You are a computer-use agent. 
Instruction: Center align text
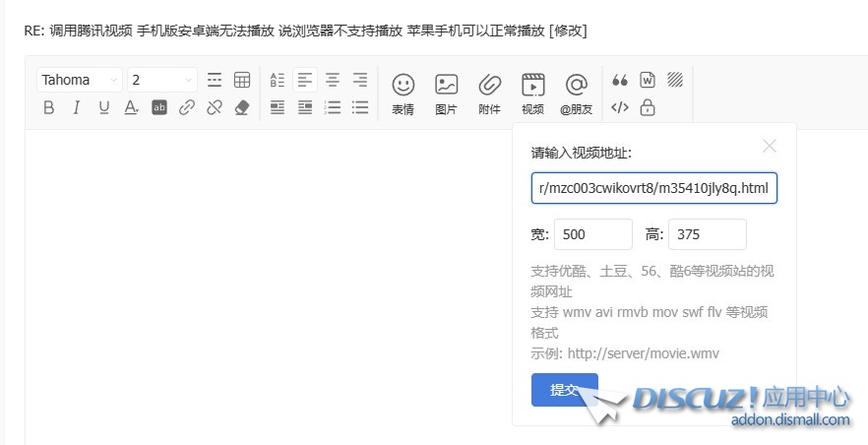(x=333, y=80)
